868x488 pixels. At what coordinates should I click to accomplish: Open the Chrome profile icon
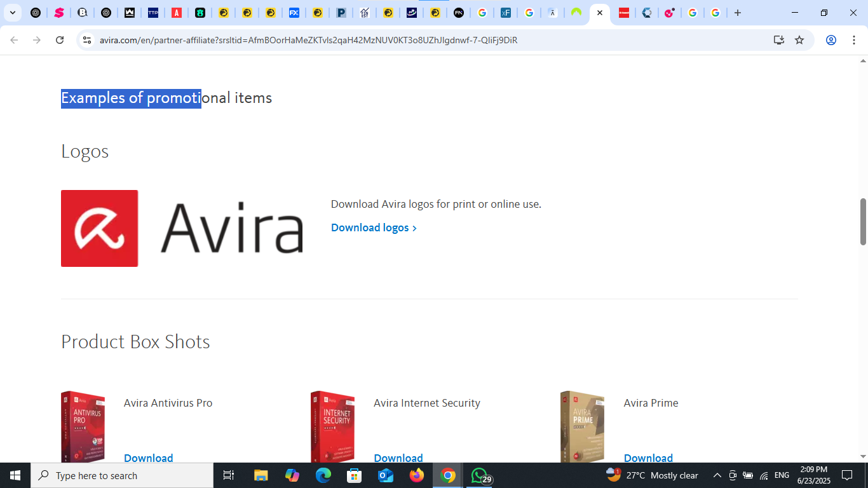(831, 40)
